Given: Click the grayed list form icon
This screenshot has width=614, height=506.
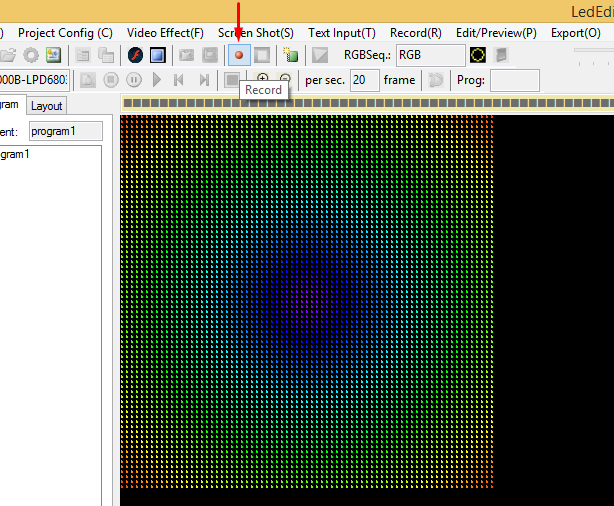Looking at the screenshot, I should point(83,55).
